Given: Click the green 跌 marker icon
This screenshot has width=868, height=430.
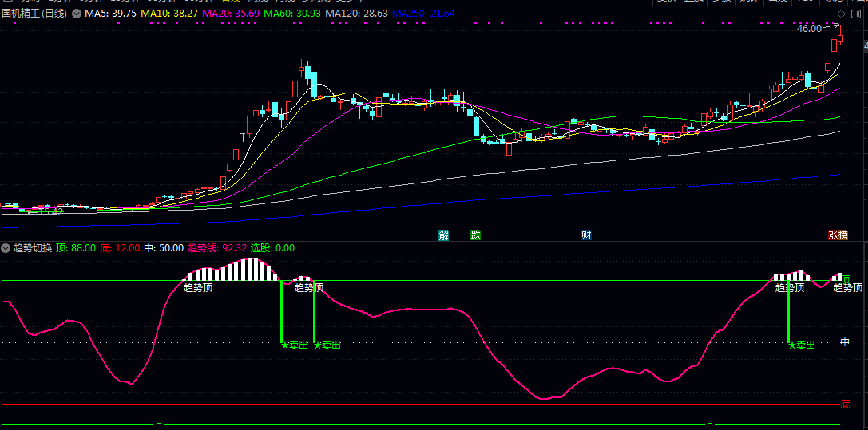Looking at the screenshot, I should 476,235.
